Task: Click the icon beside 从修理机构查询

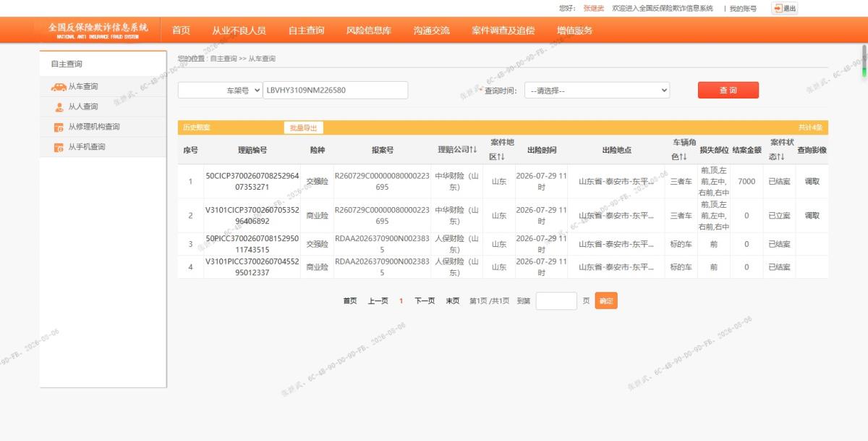Action: tap(59, 127)
